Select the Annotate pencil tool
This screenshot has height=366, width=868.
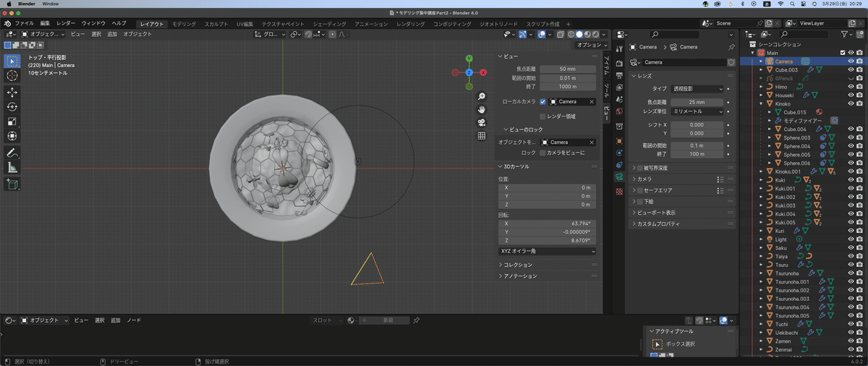12,153
